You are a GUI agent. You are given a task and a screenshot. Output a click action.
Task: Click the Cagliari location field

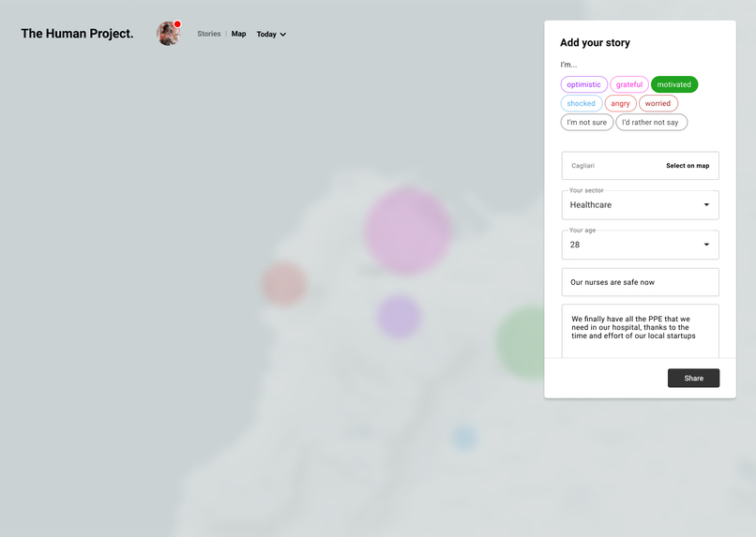point(641,166)
